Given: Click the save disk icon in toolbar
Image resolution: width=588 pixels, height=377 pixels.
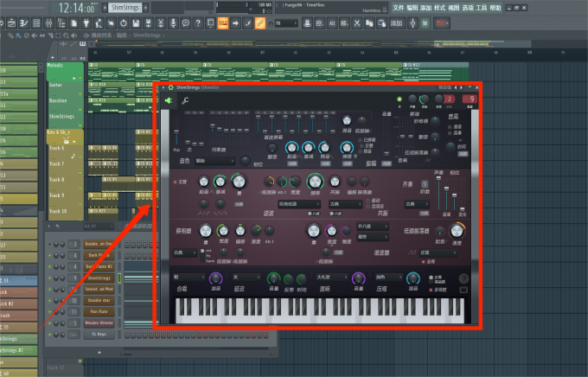Looking at the screenshot, I should pyautogui.click(x=136, y=23).
